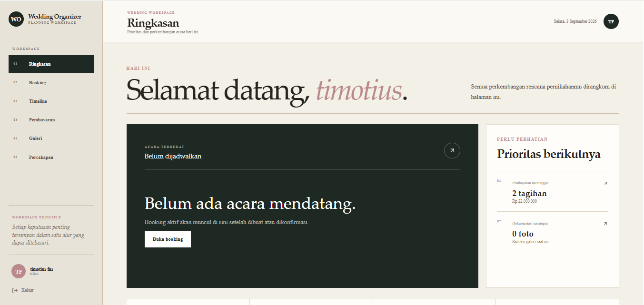Open the arrow icon beside Pembayaran menunggu

pos(605,183)
